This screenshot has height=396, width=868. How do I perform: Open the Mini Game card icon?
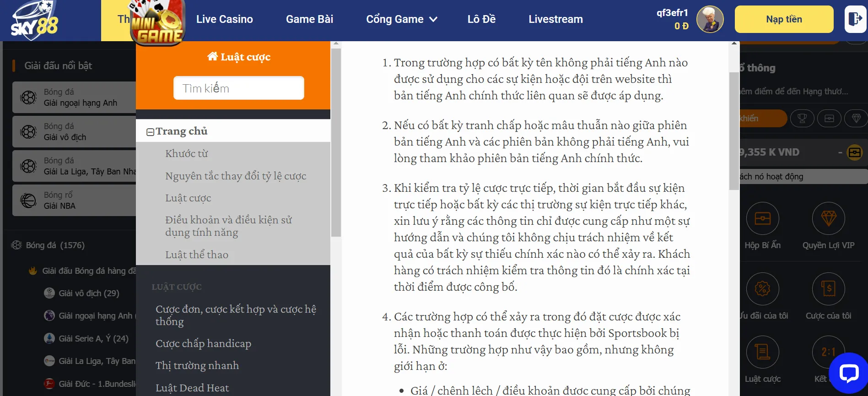158,23
